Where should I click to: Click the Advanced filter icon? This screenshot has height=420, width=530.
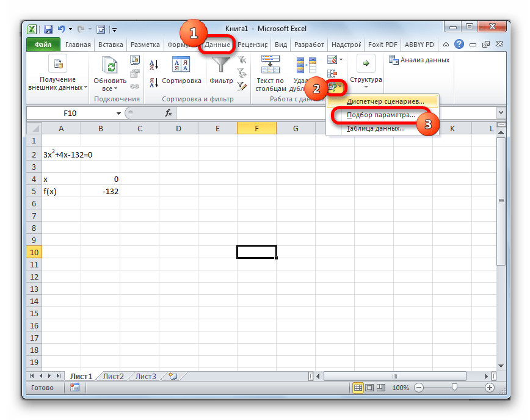tap(242, 86)
